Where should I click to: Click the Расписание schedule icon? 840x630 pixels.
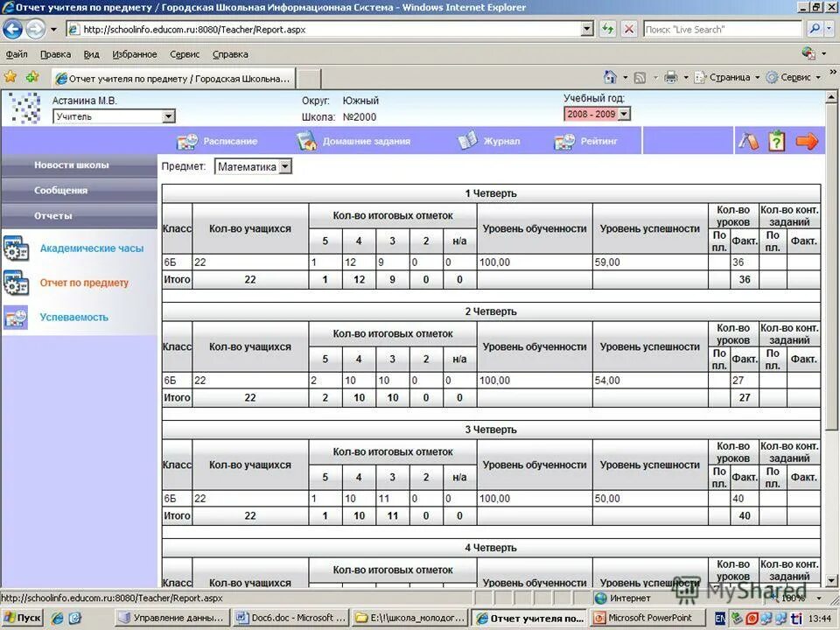pyautogui.click(x=187, y=142)
